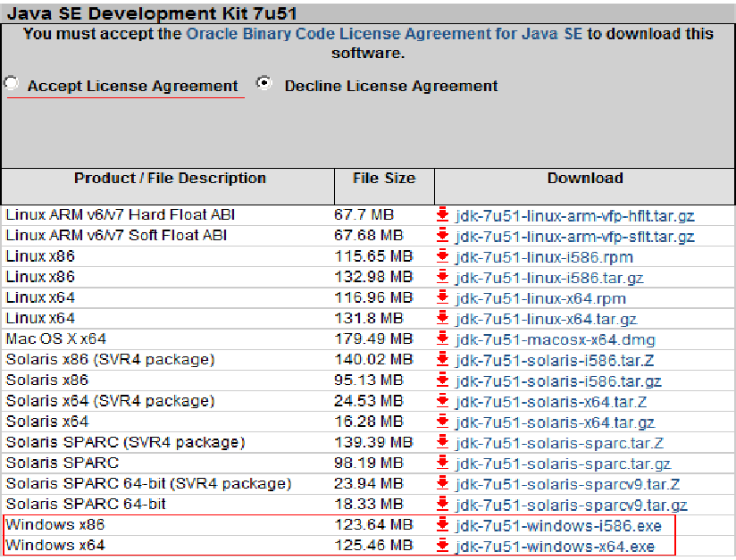Download jdk-7u51-windows-x64.exe file link
736x560 pixels.
click(555, 547)
